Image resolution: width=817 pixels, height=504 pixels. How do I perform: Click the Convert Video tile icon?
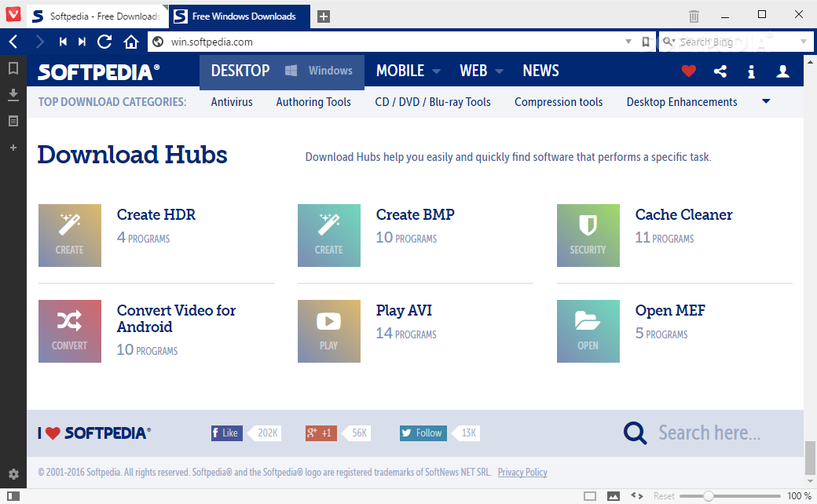tap(70, 331)
